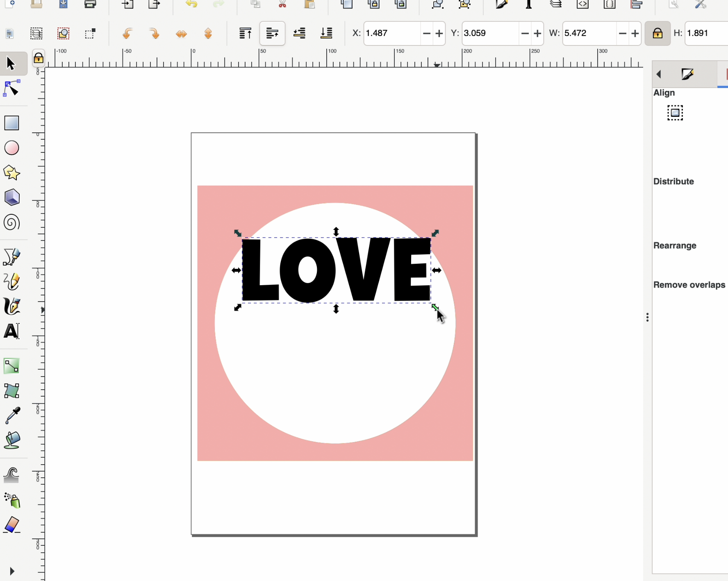Open the XML editor icon
Viewport: 728px width, 581px height.
(582, 4)
